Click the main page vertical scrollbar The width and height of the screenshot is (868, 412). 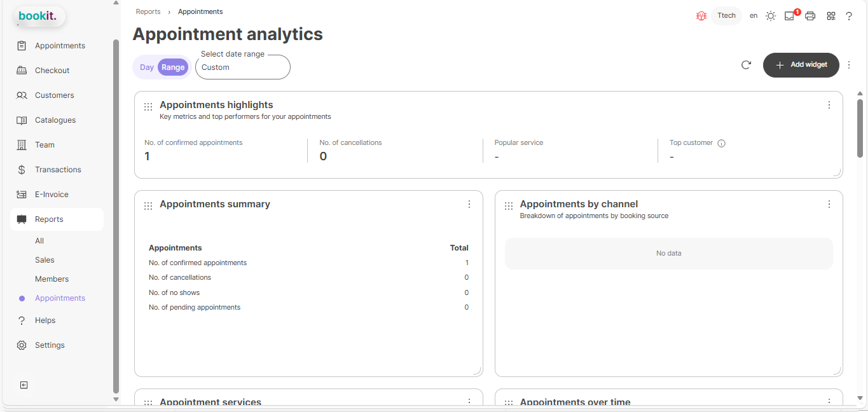860,127
